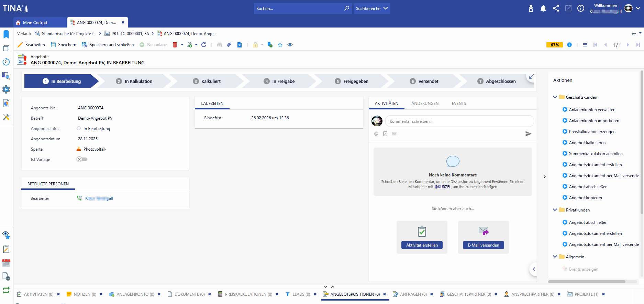Mark record as favorite with star icon
This screenshot has width=644, height=304.
[280, 45]
